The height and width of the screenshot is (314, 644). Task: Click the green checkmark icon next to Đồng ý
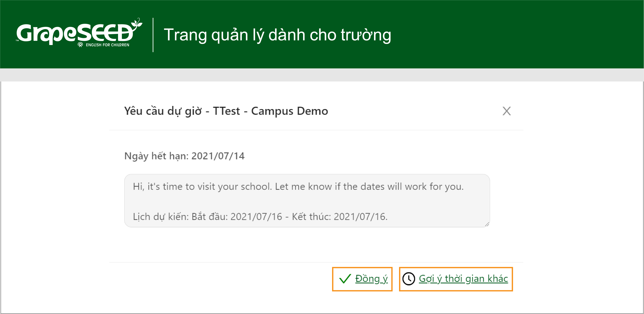345,279
